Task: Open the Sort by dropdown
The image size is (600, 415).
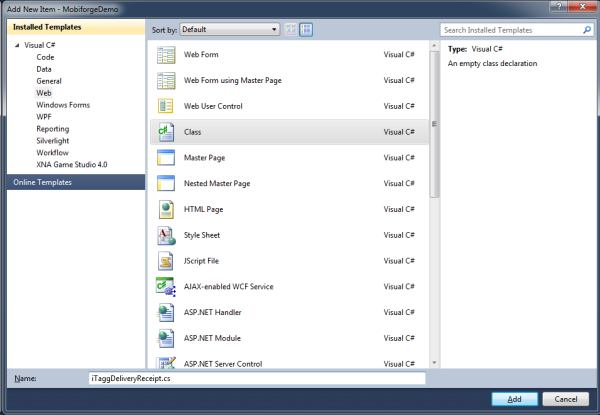Action: [x=230, y=30]
